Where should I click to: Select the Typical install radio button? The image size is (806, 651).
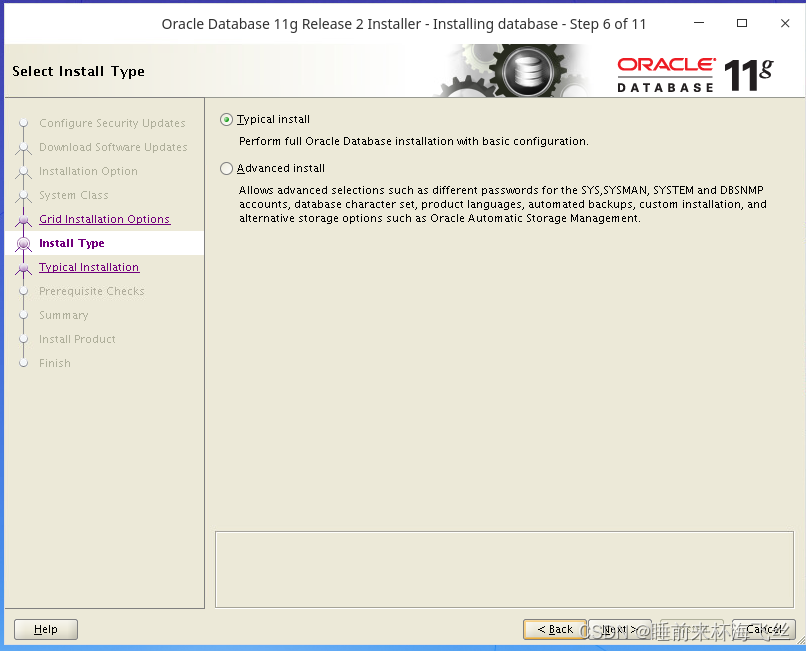click(226, 119)
